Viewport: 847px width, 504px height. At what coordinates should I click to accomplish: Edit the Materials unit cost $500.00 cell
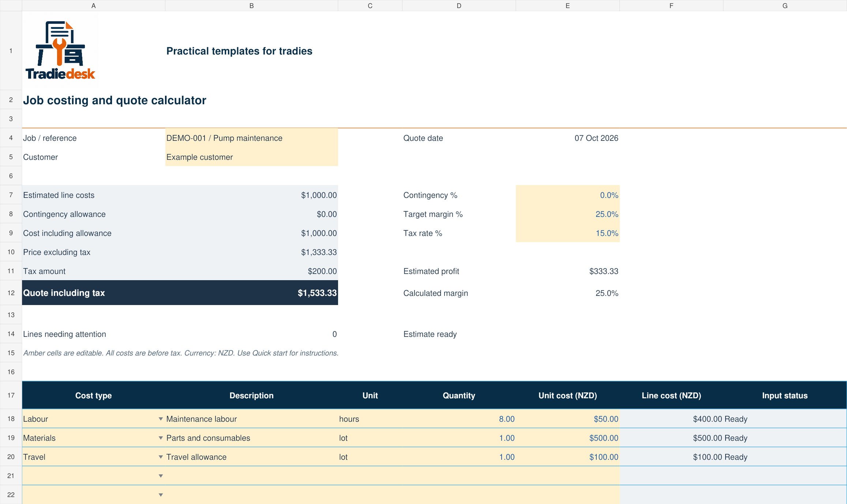567,438
